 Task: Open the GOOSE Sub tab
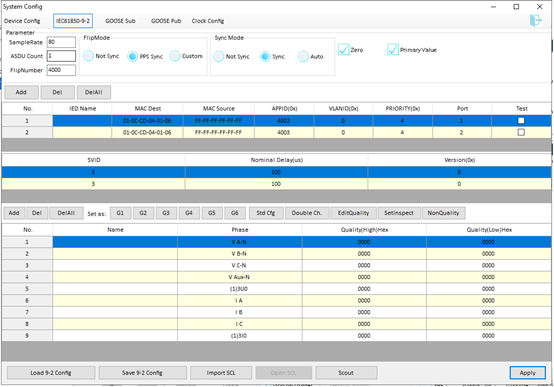120,21
